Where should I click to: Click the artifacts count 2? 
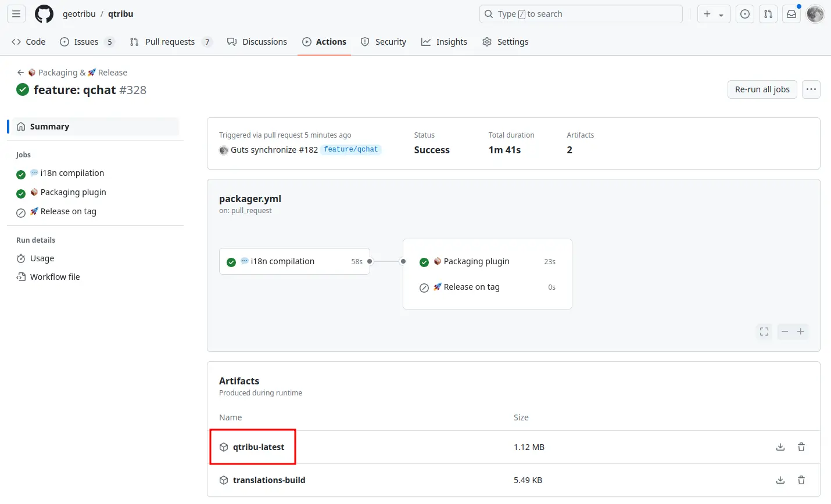(569, 150)
